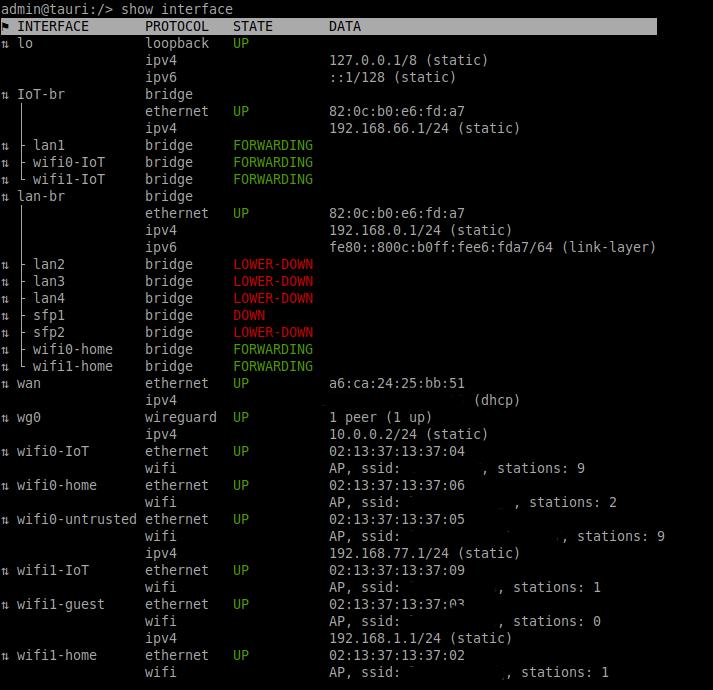Click 'lan3' bridge member
This screenshot has width=713, height=690.
click(49, 281)
